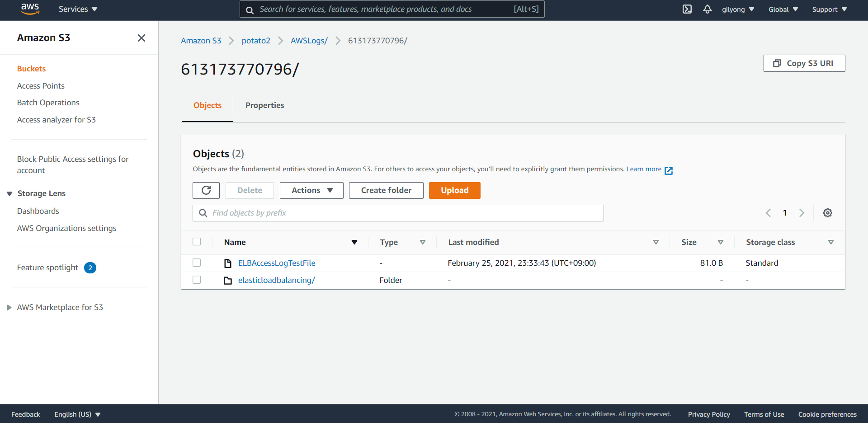Select Buckets in the sidebar
This screenshot has width=868, height=423.
[x=31, y=69]
